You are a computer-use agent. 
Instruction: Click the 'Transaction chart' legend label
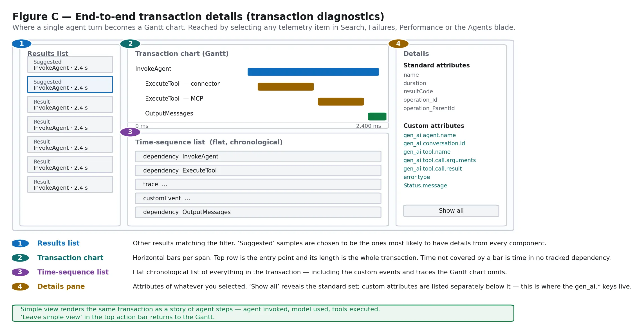click(x=70, y=258)
